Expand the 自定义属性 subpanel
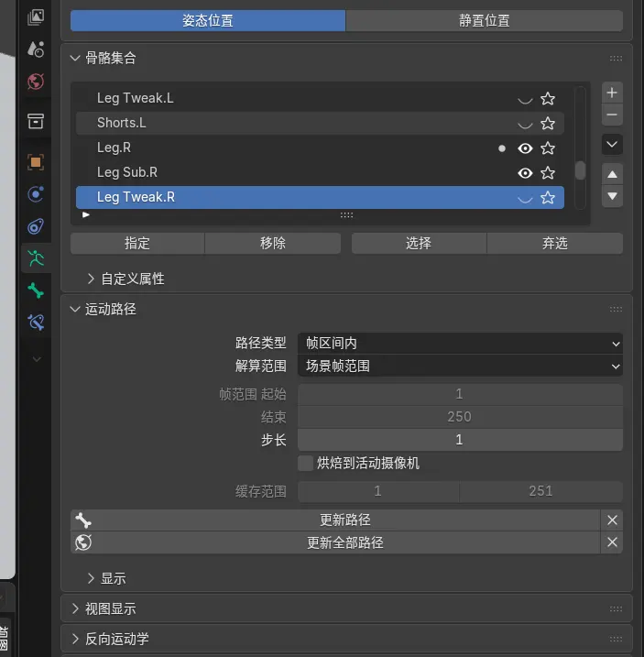Viewport: 644px width, 657px height. 91,279
